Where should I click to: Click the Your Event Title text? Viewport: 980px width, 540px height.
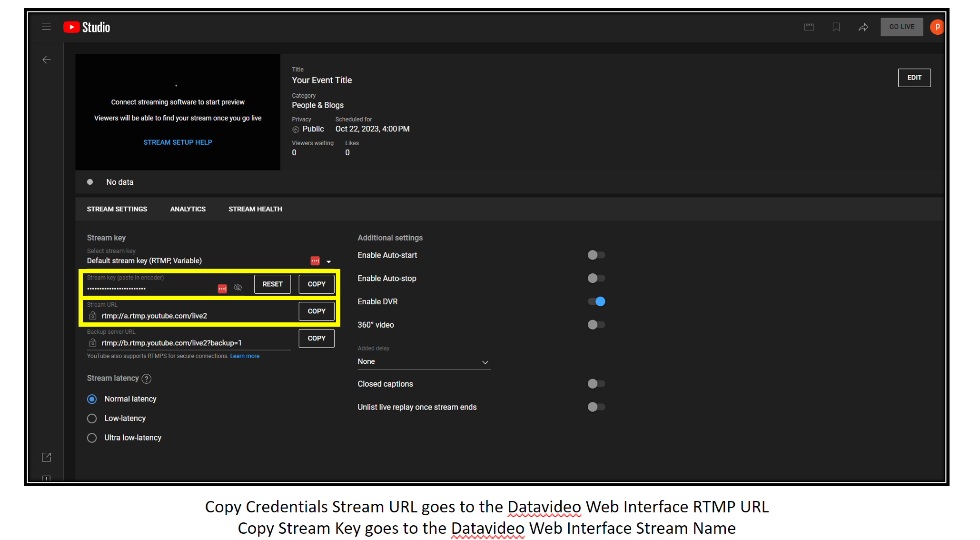coord(322,80)
